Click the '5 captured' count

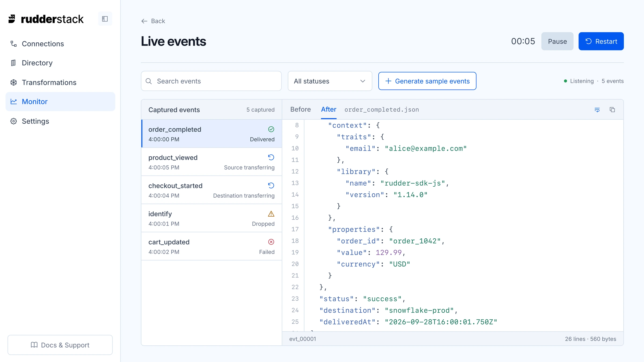pos(260,110)
